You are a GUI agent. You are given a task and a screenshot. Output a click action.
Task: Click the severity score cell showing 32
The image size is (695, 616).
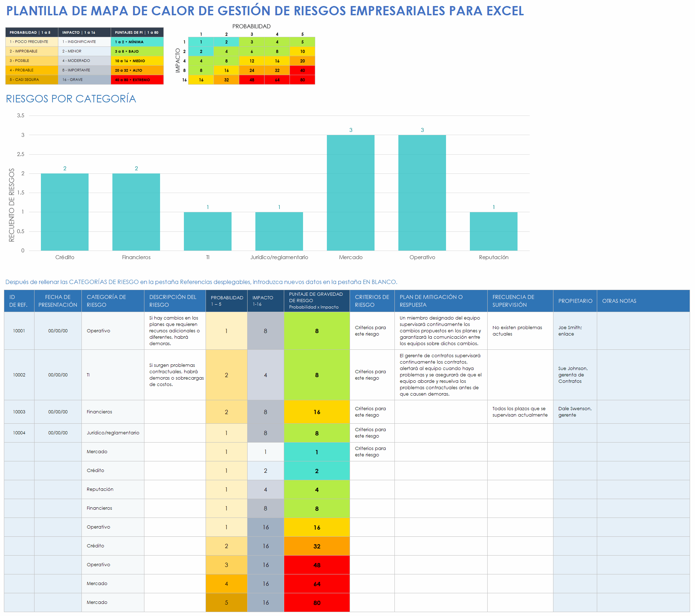tap(317, 546)
